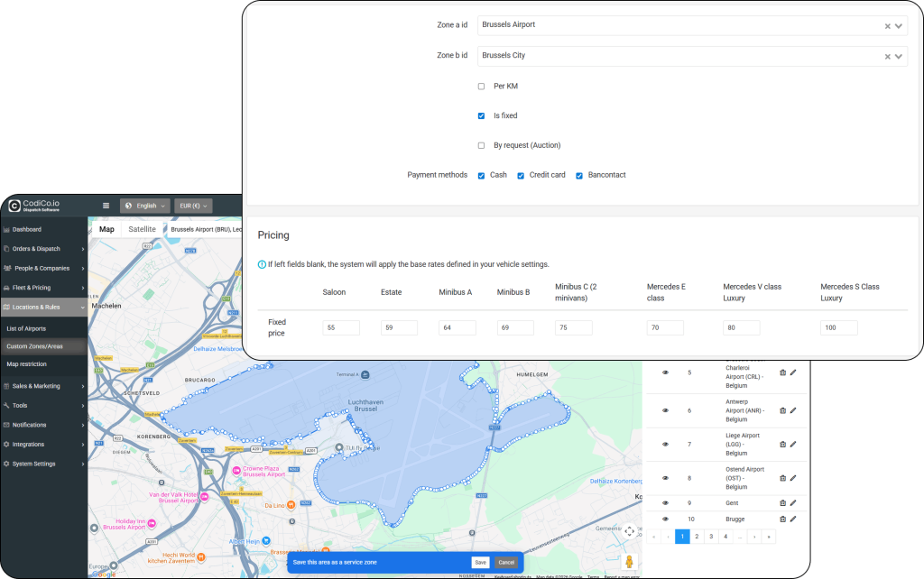Toggle visibility eye for Liege Airport row
924x579 pixels.
point(665,444)
